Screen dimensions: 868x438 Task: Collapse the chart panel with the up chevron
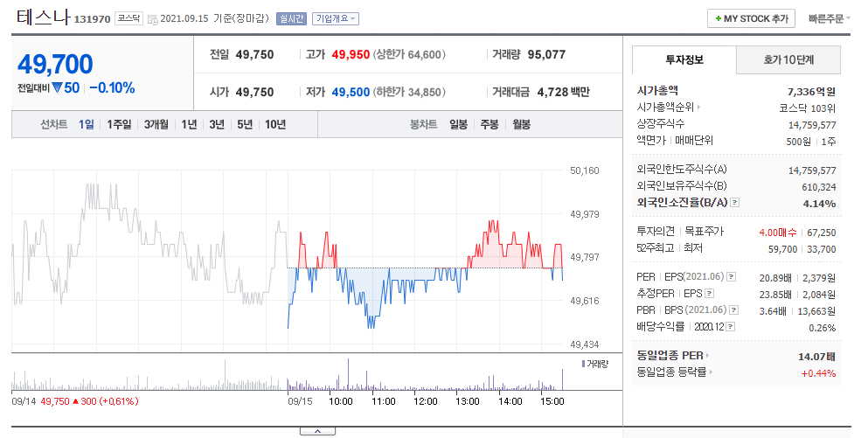[x=317, y=431]
